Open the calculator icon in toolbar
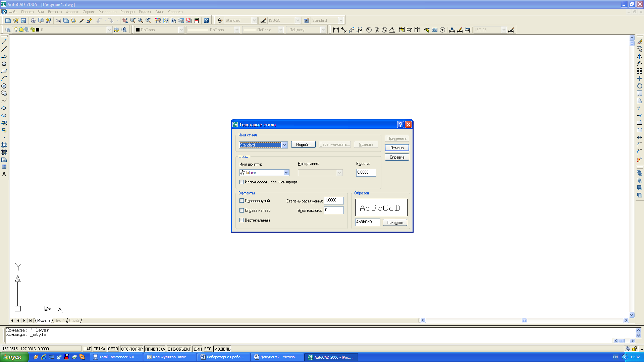The width and height of the screenshot is (644, 362). [197, 20]
